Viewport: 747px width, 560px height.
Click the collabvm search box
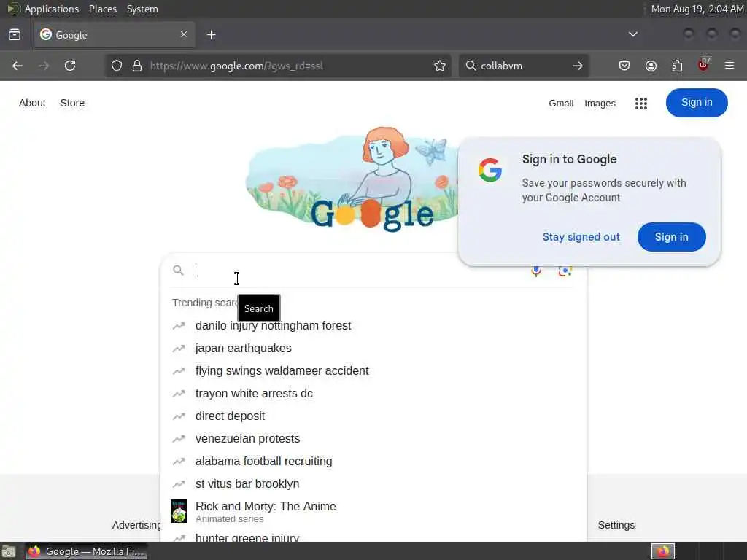pos(524,66)
